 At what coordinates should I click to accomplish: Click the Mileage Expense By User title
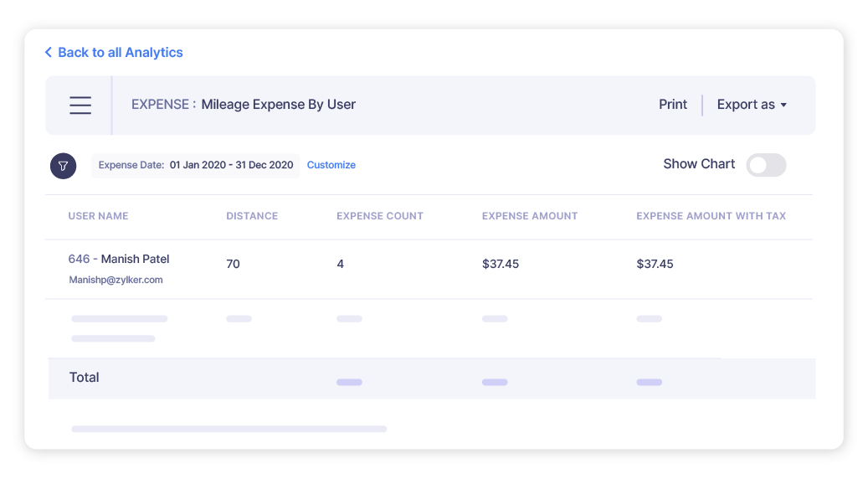click(279, 105)
